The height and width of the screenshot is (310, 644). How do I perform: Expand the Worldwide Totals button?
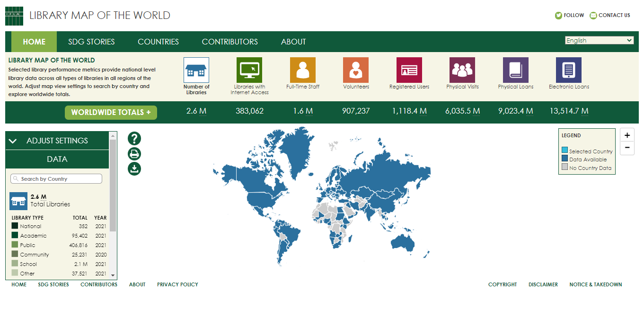point(111,112)
